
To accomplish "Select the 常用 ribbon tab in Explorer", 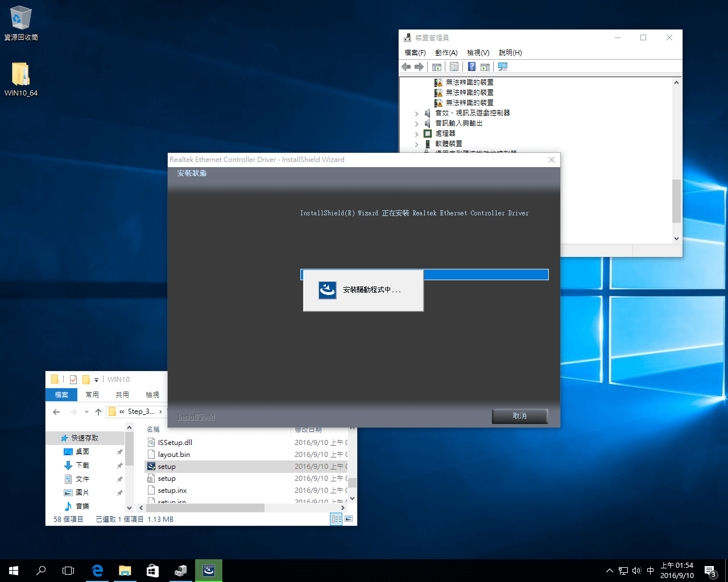I will [x=92, y=394].
